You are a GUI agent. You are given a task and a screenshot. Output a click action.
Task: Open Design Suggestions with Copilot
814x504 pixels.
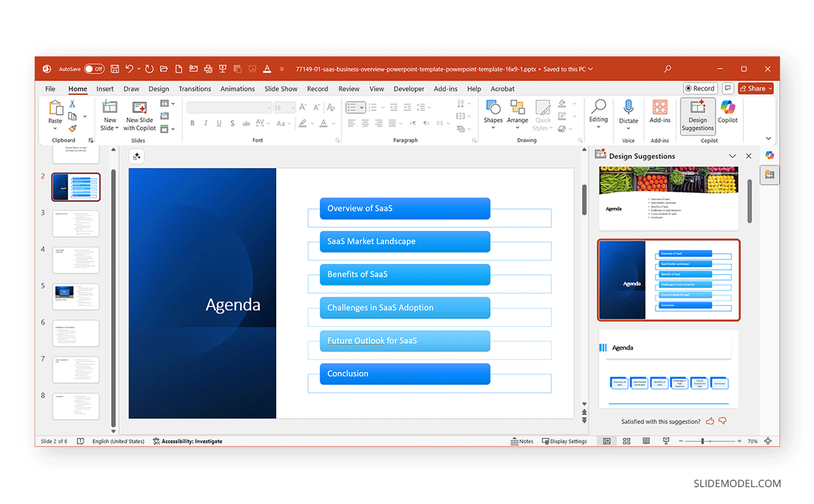[x=697, y=114]
